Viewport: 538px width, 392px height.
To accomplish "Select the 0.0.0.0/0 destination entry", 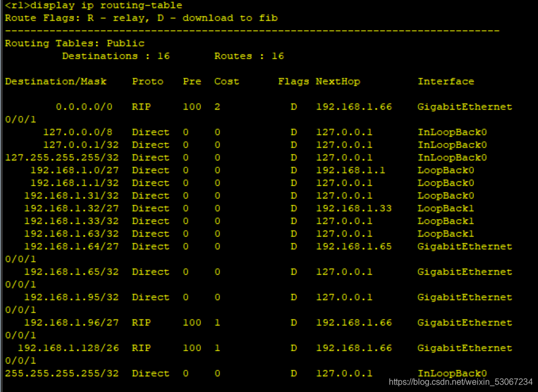I will tap(84, 107).
